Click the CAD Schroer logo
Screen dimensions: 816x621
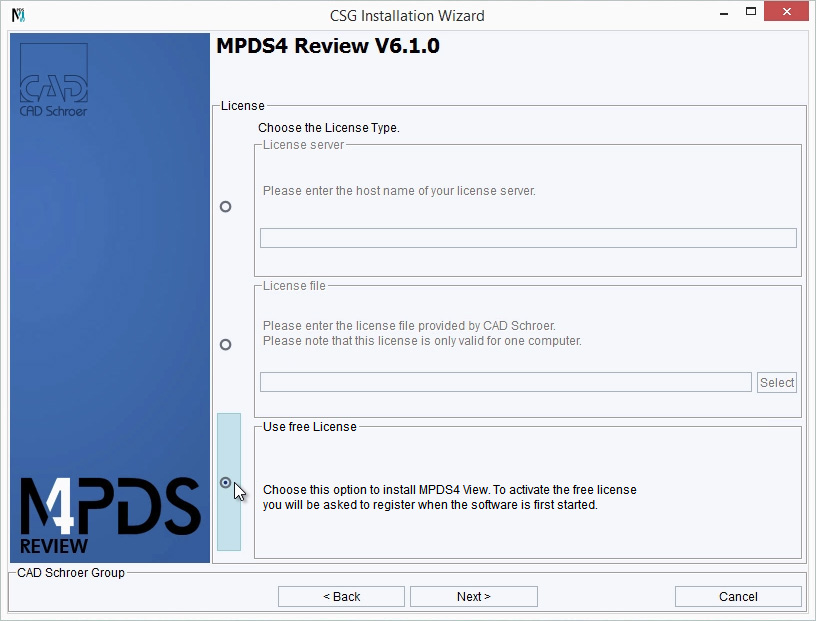54,80
